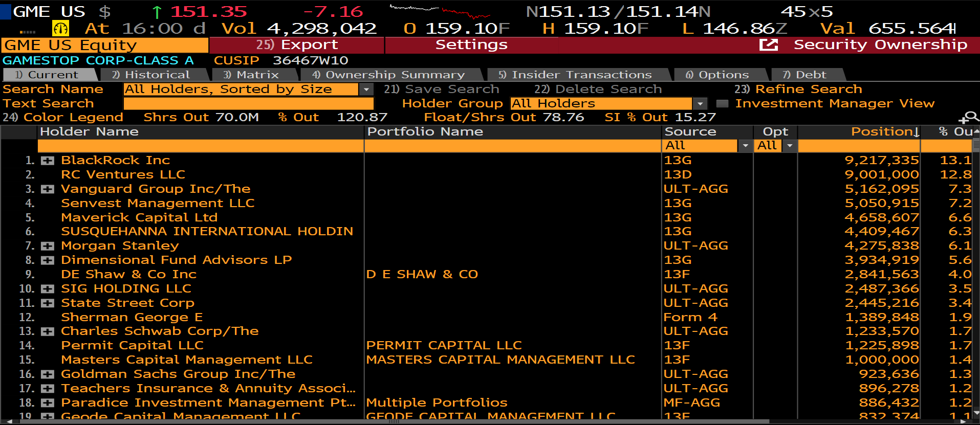Viewport: 980px width, 425px height.
Task: Select Permit Capital LLC holder name
Action: [x=132, y=345]
